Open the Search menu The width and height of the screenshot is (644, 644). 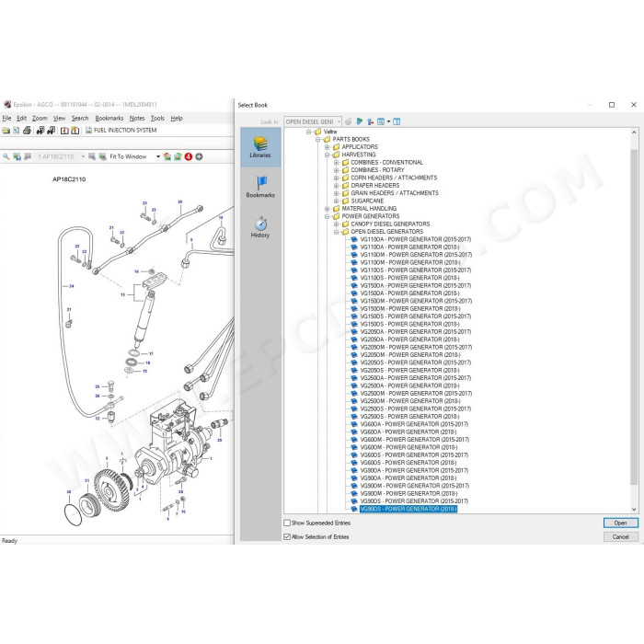click(x=80, y=119)
